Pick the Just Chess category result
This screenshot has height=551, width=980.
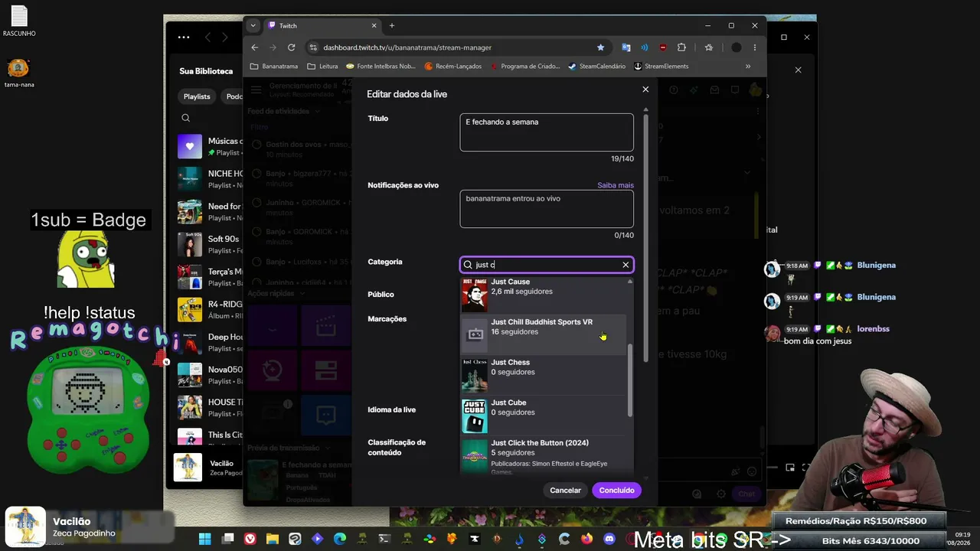click(x=544, y=374)
